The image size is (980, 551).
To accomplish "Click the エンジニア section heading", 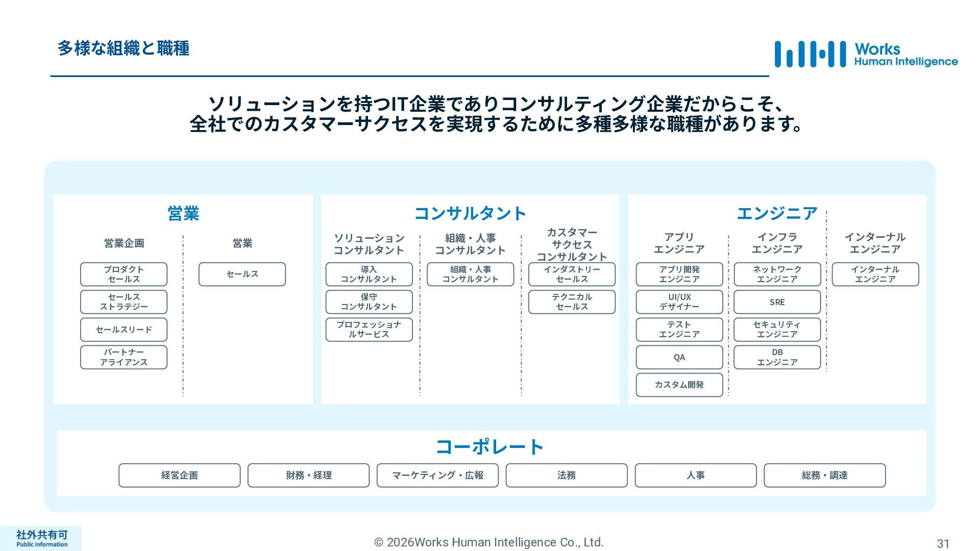I will click(x=777, y=213).
